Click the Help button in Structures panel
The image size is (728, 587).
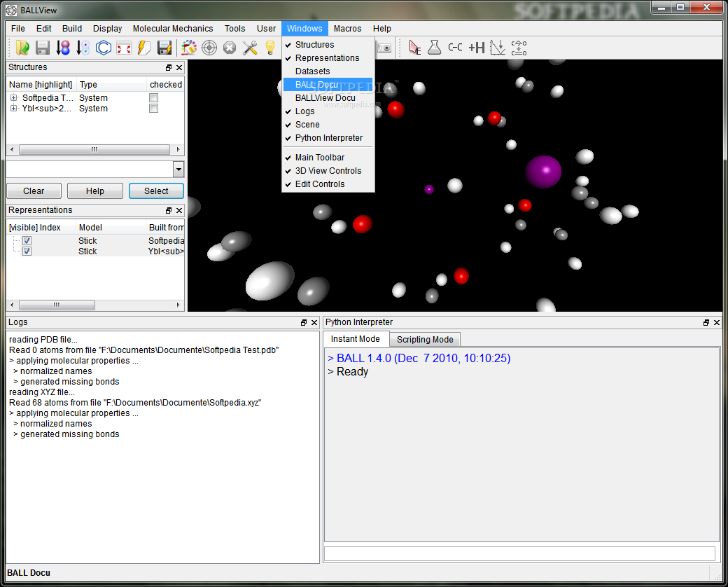click(95, 191)
